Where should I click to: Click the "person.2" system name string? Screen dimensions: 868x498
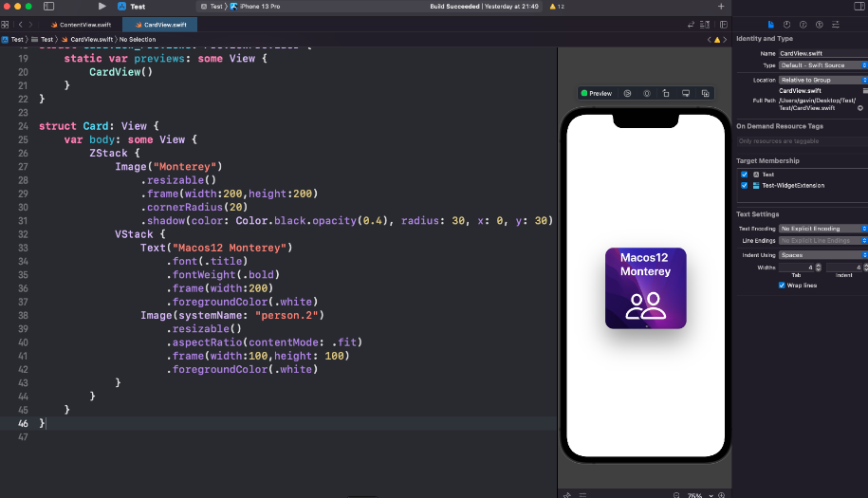pos(286,315)
